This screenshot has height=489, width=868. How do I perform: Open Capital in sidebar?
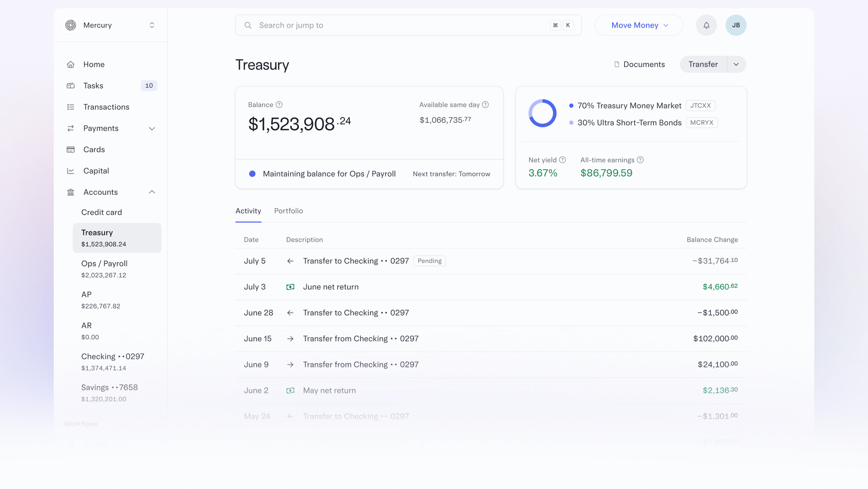tap(96, 171)
